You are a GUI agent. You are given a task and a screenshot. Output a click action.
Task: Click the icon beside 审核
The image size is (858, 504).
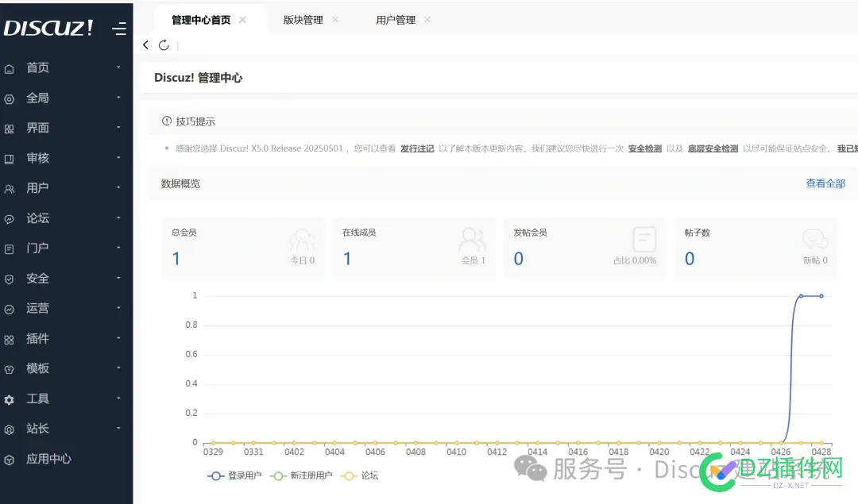(10, 159)
